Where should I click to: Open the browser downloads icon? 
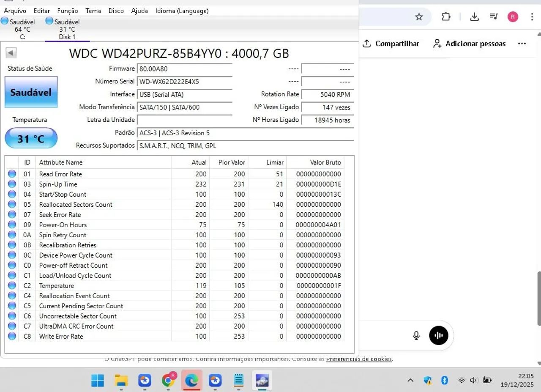(x=474, y=17)
